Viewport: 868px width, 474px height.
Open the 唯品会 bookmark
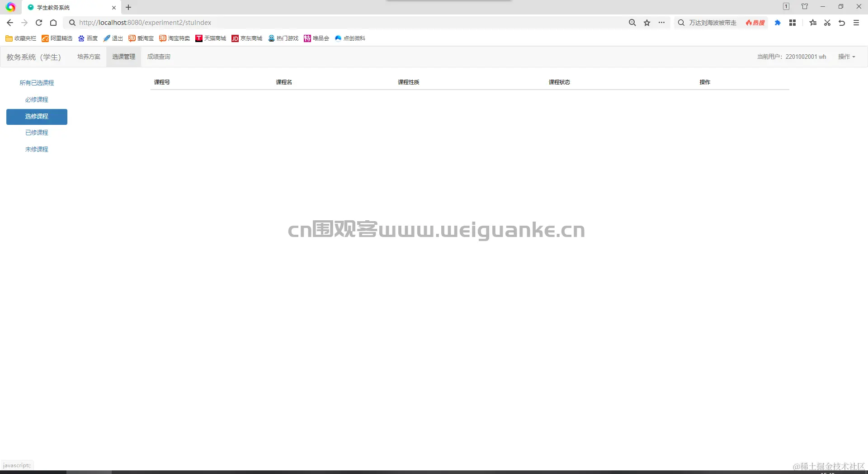(316, 38)
